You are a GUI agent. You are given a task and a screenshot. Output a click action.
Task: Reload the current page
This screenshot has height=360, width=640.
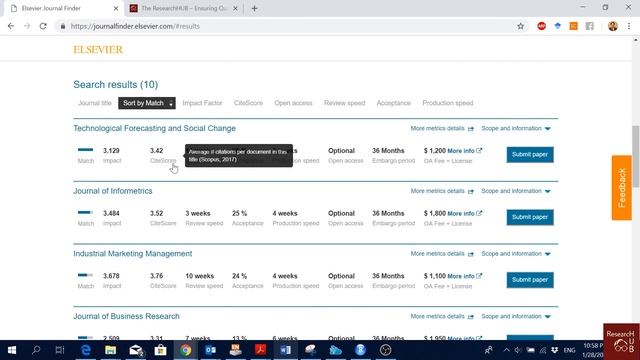[x=43, y=26]
